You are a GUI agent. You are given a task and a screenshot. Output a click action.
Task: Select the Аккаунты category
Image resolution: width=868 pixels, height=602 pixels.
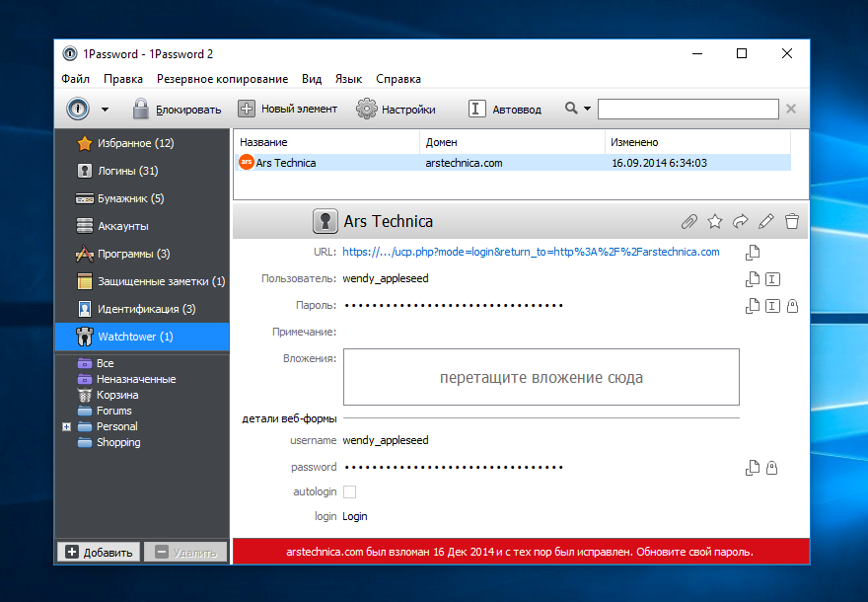pyautogui.click(x=142, y=226)
